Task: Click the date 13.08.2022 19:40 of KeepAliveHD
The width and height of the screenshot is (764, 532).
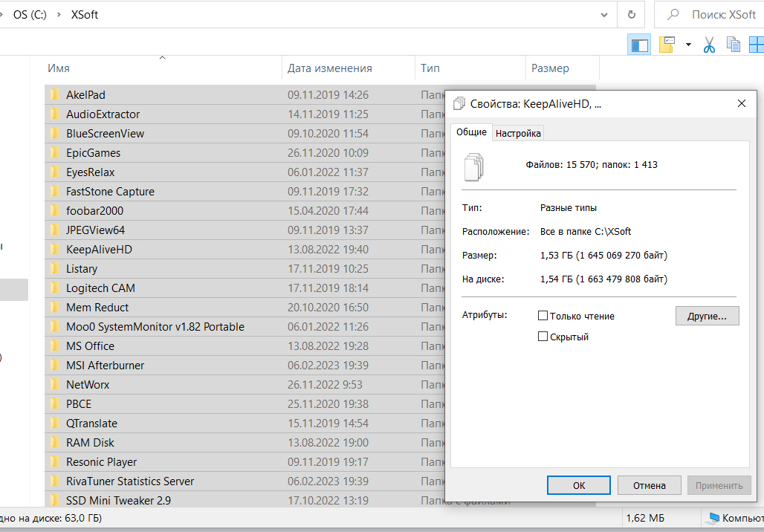Action: [328, 249]
